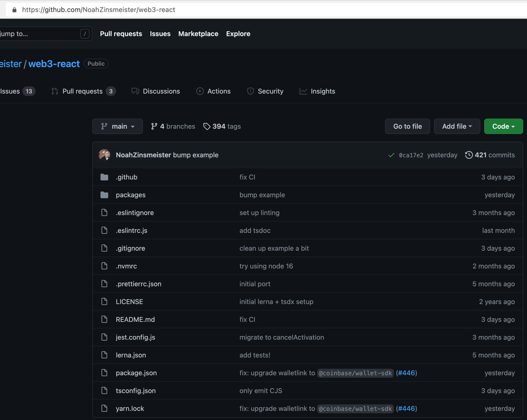Click NoahZinsmeister avatar in latest commit row

(104, 155)
